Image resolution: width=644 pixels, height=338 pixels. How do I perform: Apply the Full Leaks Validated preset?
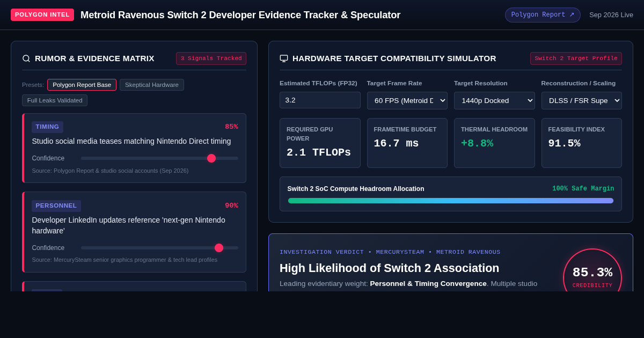pyautogui.click(x=55, y=100)
